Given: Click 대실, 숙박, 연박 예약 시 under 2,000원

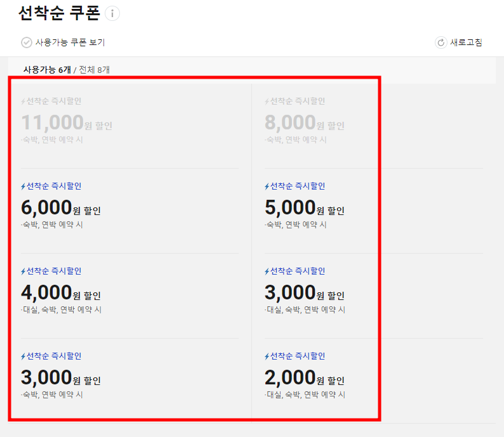Looking at the screenshot, I should 305,395.
